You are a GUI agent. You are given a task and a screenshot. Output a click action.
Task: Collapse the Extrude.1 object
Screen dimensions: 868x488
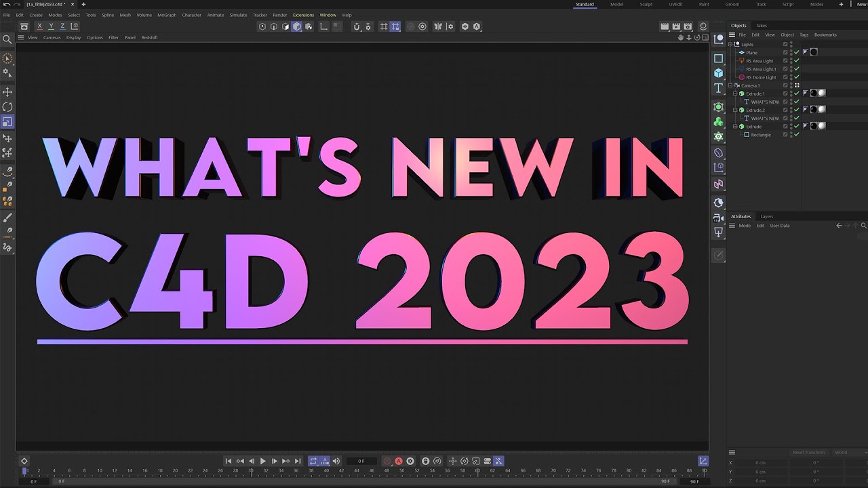(735, 94)
